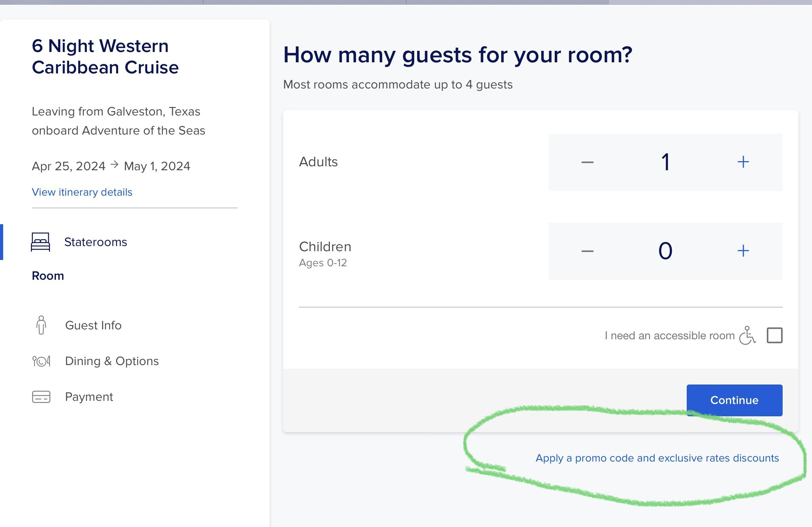Click the wheelchair accessibility icon
This screenshot has width=812, height=527.
point(748,335)
